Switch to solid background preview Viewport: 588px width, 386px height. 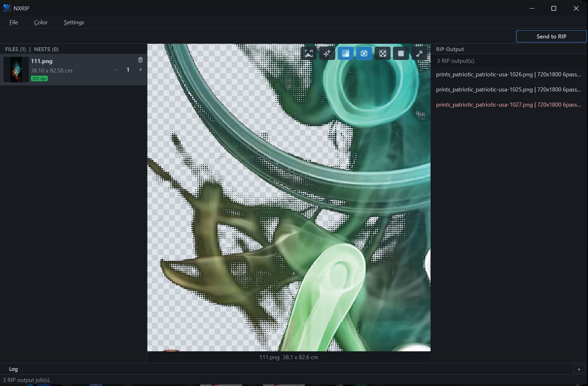[401, 54]
